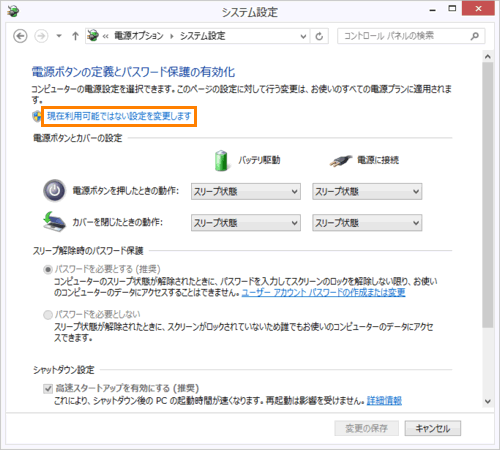
Task: Click the 電源ボタンを押したときの動作 label
Action: 126,191
